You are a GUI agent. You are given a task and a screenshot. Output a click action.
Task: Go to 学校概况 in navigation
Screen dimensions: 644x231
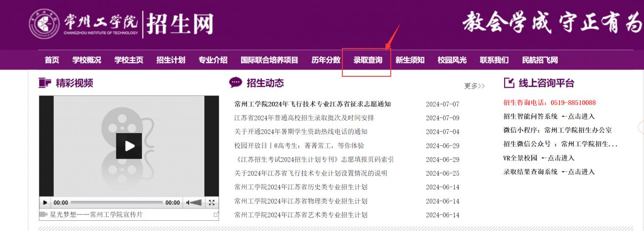point(87,60)
